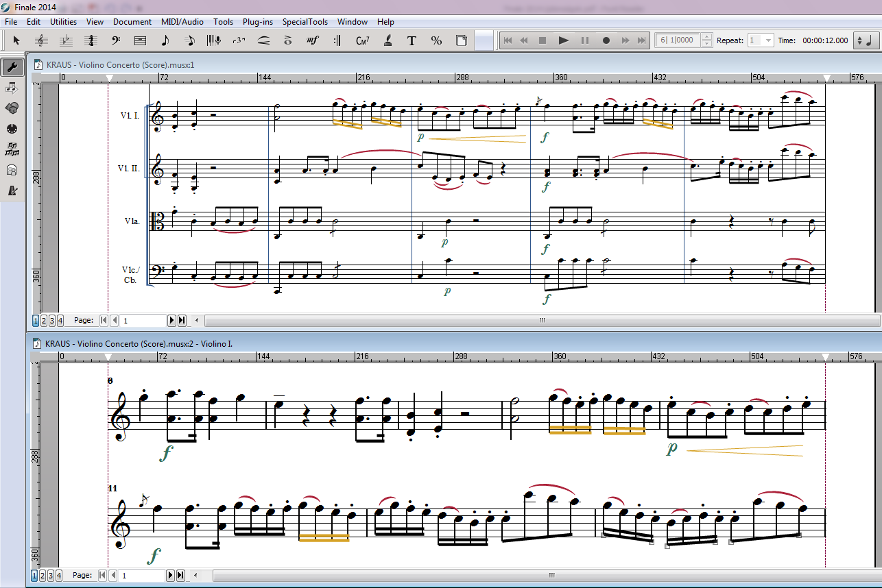Switch to layer 2 in score window

click(x=43, y=320)
